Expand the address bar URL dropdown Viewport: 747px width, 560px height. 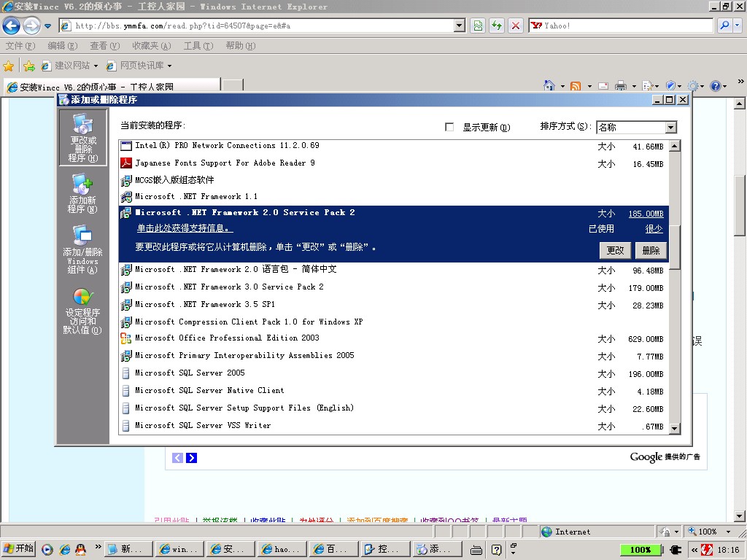(x=459, y=26)
